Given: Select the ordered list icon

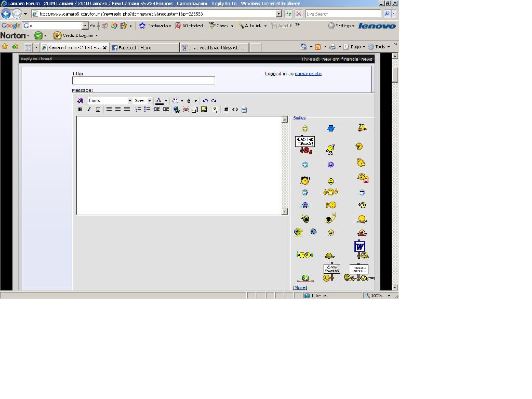Looking at the screenshot, I should (x=138, y=109).
